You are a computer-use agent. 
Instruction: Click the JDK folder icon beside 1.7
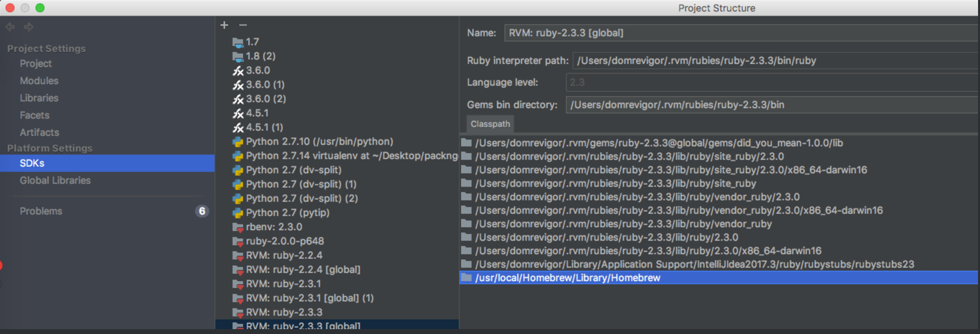[238, 42]
